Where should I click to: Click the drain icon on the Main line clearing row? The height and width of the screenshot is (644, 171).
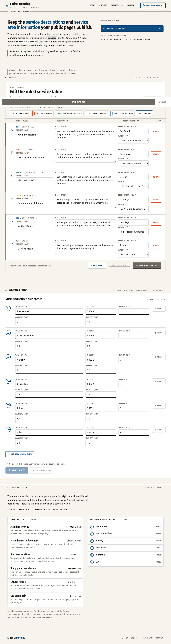(x=12, y=130)
